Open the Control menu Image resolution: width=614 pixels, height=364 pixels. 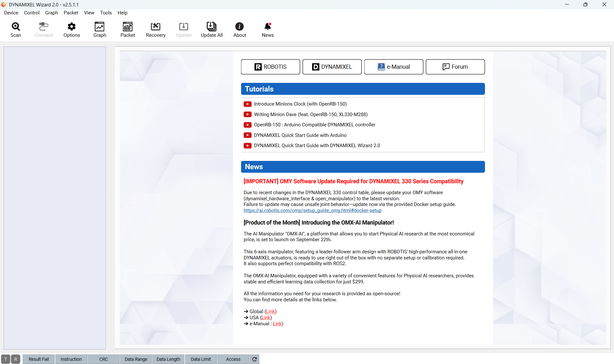coord(32,13)
